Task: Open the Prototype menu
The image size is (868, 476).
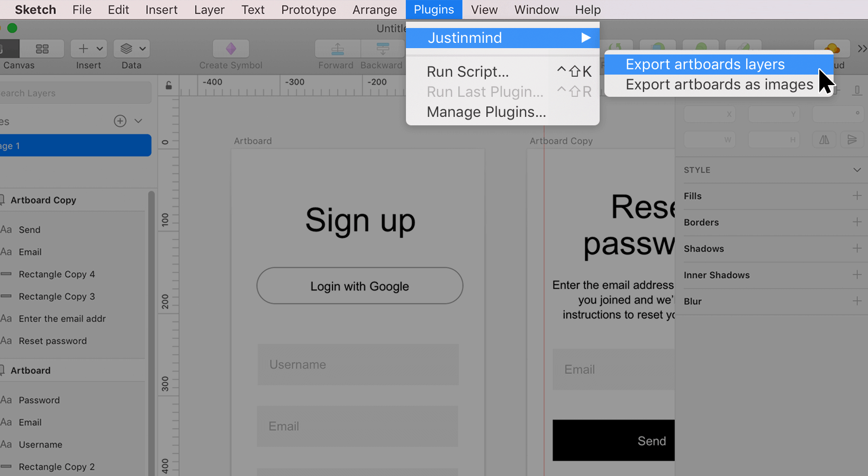Action: click(x=309, y=10)
